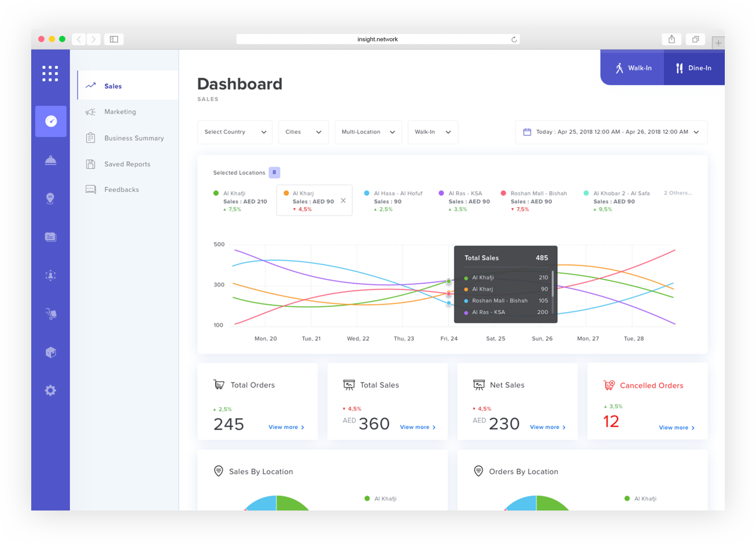Screen dimensions: 756x544
Task: View more under Cancelled Orders
Action: point(677,428)
